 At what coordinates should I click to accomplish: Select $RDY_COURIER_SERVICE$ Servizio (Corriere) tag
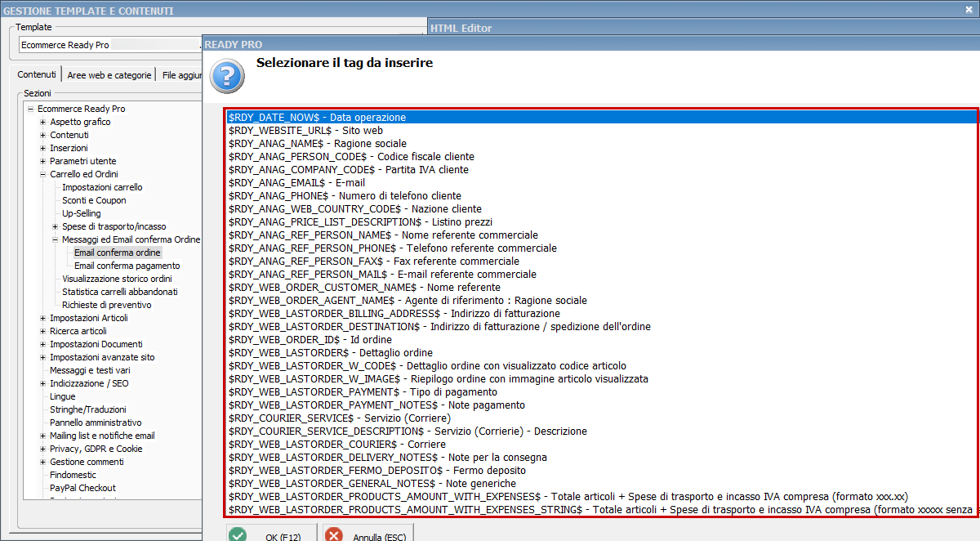(601, 418)
